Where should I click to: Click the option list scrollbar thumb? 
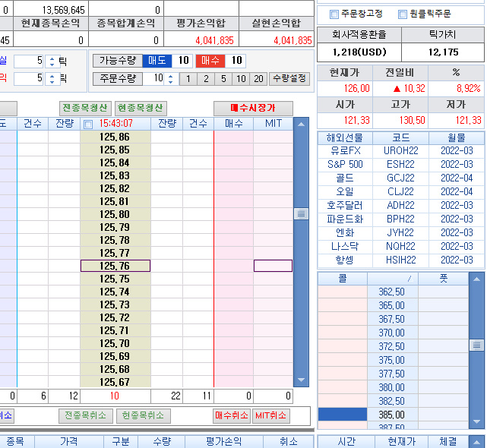[x=476, y=345]
